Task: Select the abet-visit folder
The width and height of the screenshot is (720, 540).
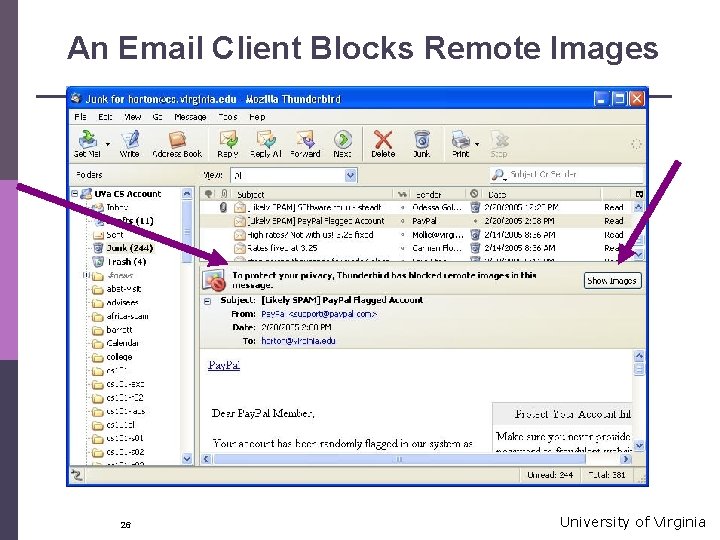Action: pyautogui.click(x=124, y=289)
